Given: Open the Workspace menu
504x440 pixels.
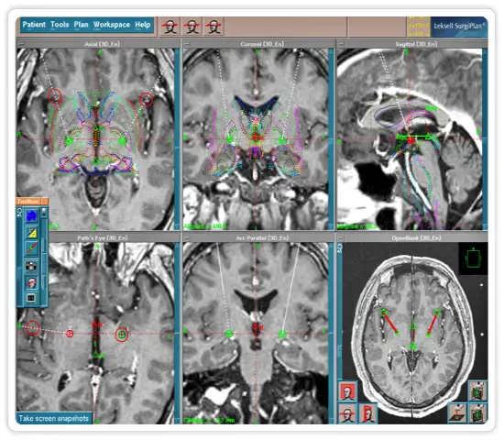Looking at the screenshot, I should point(112,25).
